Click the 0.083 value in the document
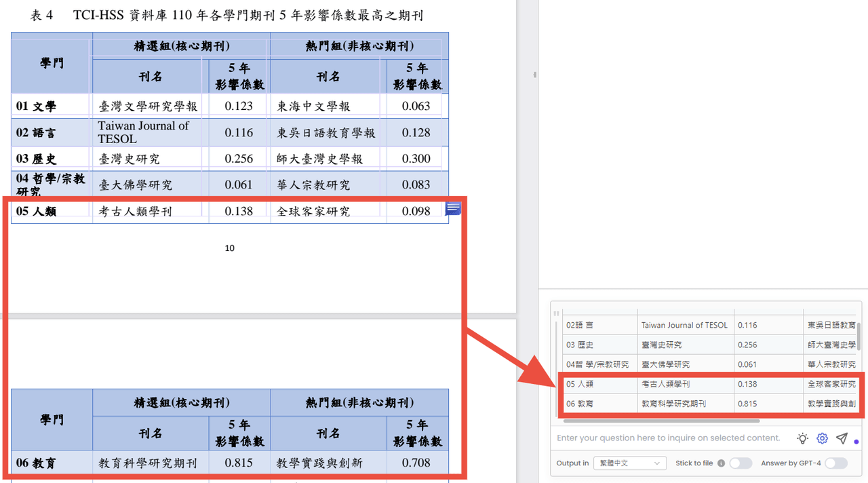The height and width of the screenshot is (483, 868). (x=416, y=185)
